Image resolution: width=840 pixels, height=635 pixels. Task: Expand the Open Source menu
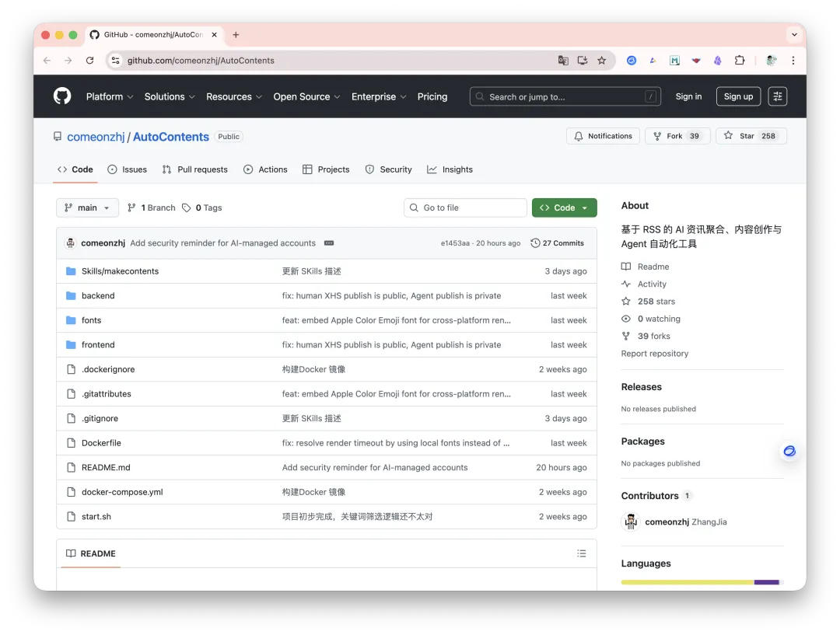pos(306,96)
